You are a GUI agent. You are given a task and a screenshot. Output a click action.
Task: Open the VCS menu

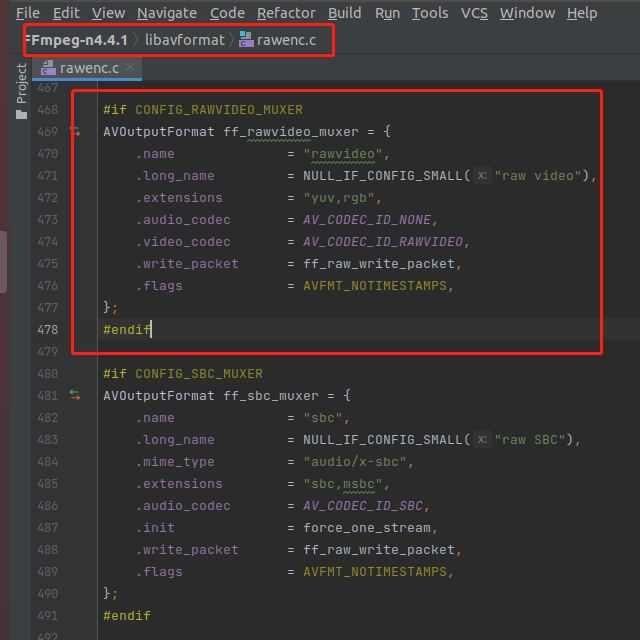tap(474, 13)
